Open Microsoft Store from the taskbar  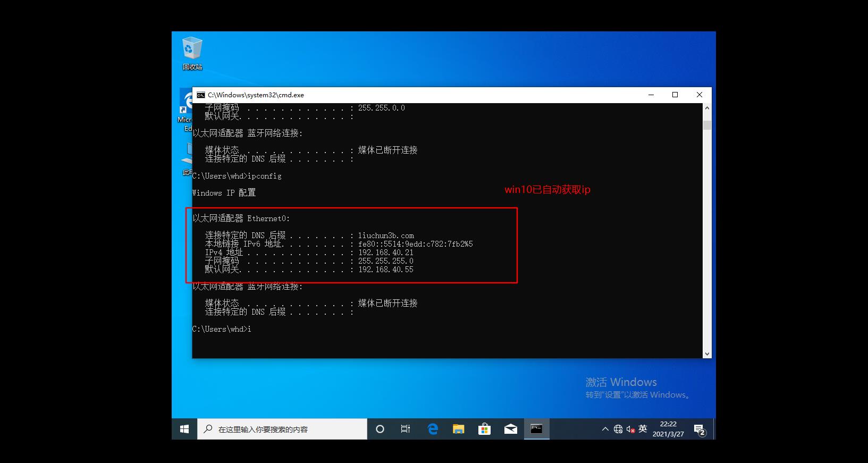coord(484,429)
